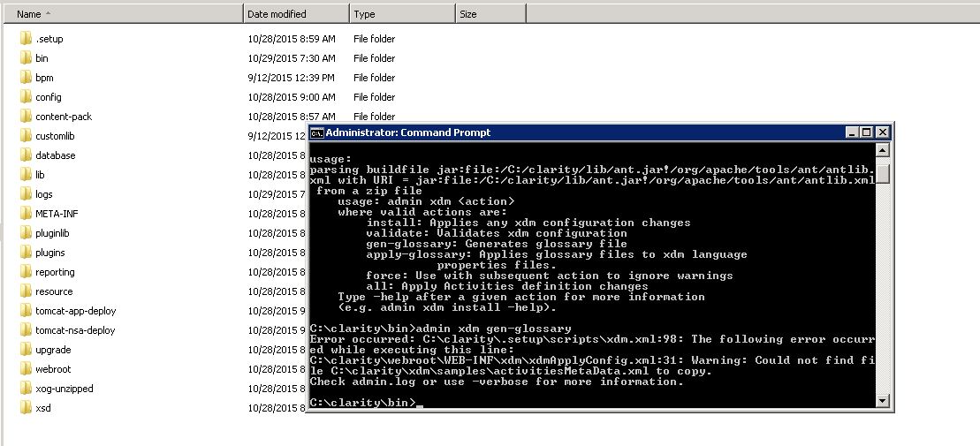Open the Command Prompt system menu icon

(x=317, y=132)
